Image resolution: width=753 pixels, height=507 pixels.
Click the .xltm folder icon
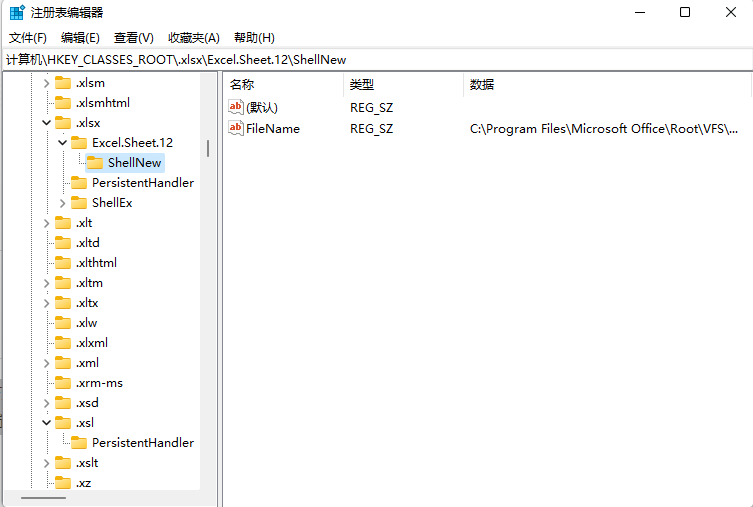coord(63,283)
